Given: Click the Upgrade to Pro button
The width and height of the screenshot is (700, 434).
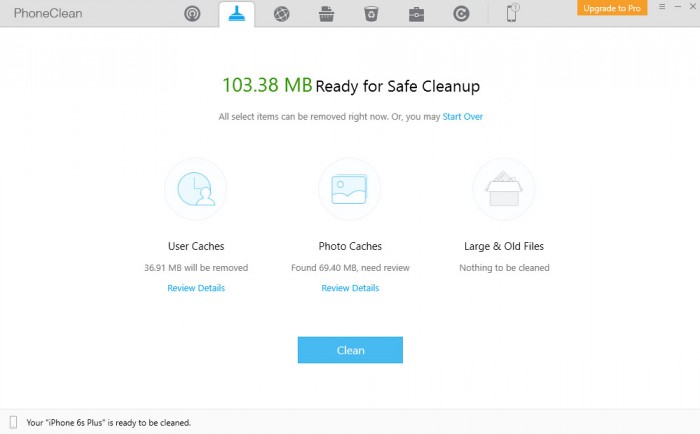Looking at the screenshot, I should click(x=611, y=7).
